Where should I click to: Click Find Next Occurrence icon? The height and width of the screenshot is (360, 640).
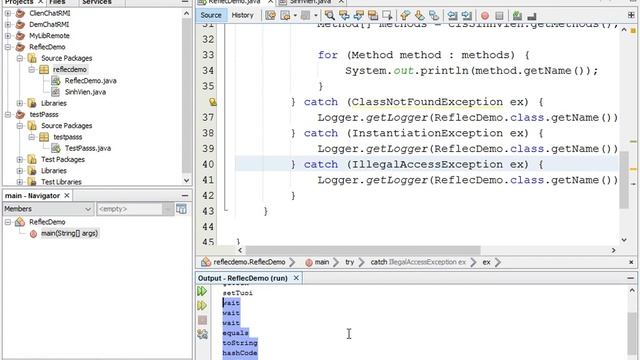(358, 16)
